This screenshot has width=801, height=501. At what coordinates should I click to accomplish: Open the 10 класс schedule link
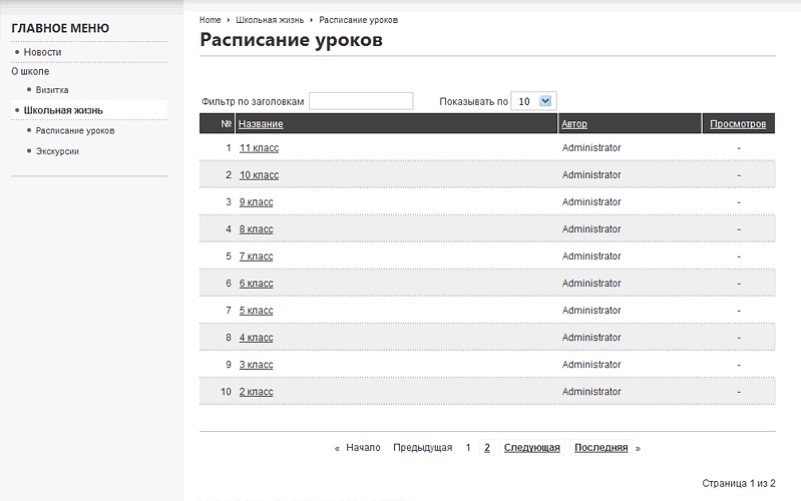259,175
